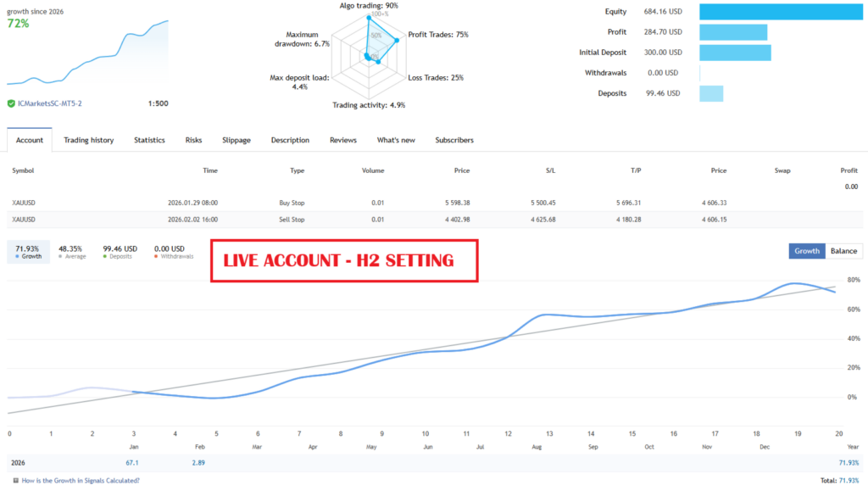Click take profit value 4 180.28
Screen dimensions: 868x485
628,220
